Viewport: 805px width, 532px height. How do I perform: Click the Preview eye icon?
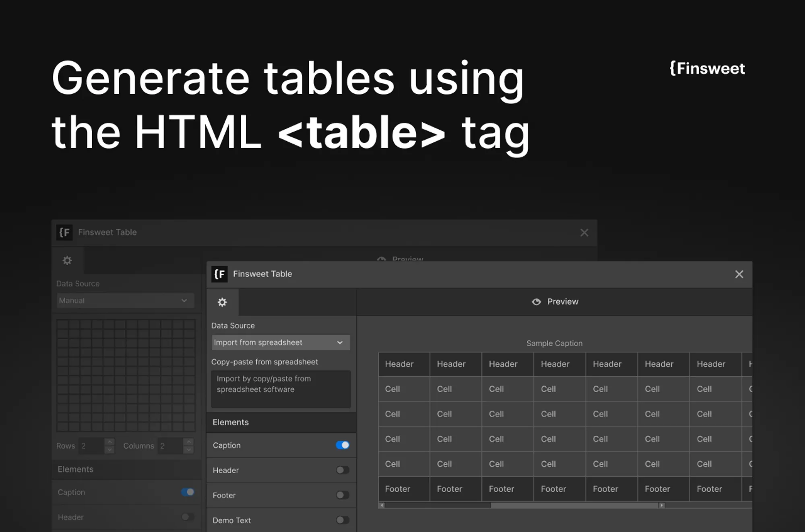537,301
